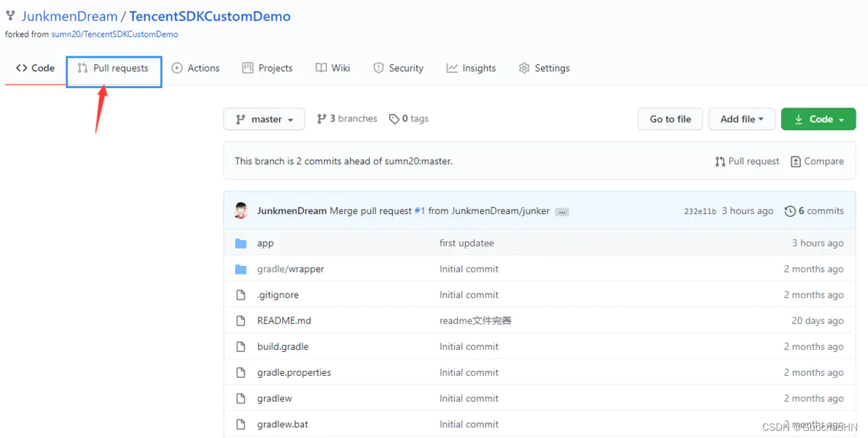This screenshot has width=868, height=438.
Task: Open the build.gradle file
Action: 283,347
